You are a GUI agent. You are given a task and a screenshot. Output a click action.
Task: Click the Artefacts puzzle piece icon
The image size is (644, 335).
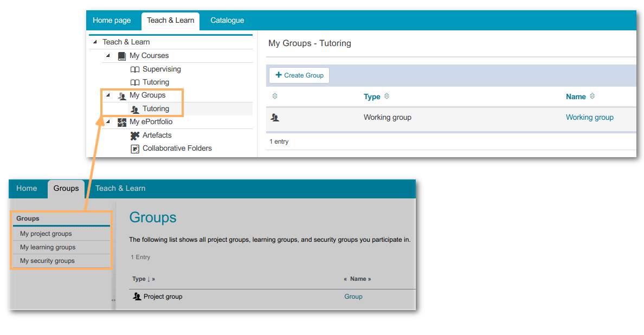[x=135, y=136]
